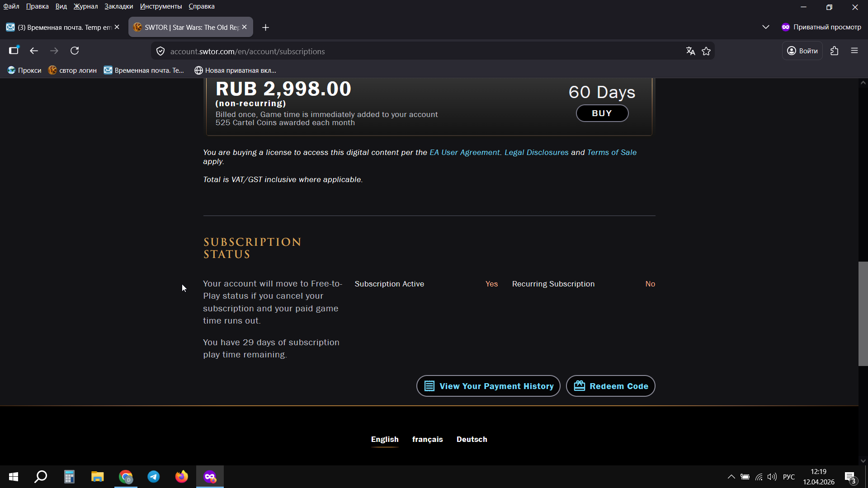Open a new browser tab
This screenshot has width=868, height=488.
click(265, 28)
